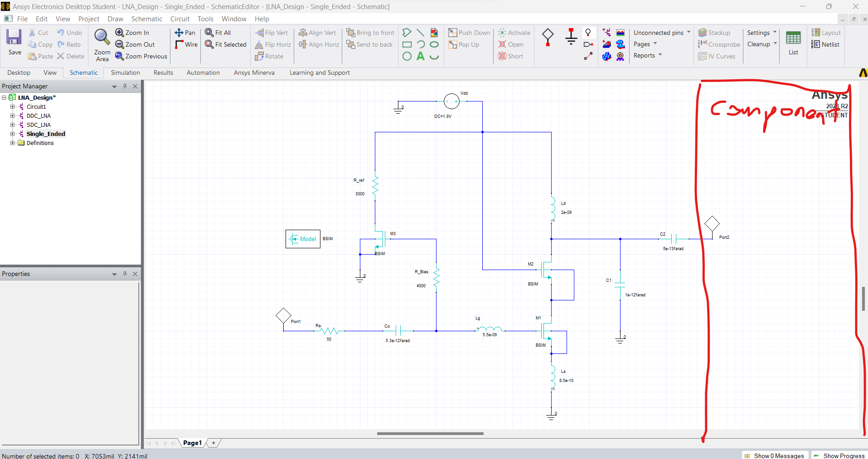Click the red wire segment icon
Viewport: 868px width, 459px height.
pos(588,56)
